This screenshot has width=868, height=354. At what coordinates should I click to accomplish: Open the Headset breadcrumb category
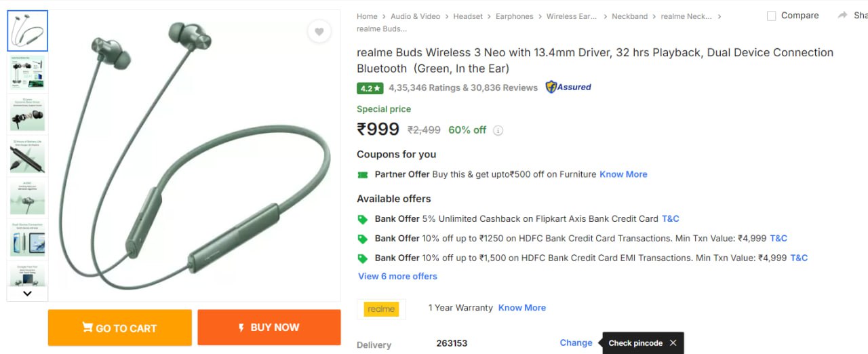(468, 16)
